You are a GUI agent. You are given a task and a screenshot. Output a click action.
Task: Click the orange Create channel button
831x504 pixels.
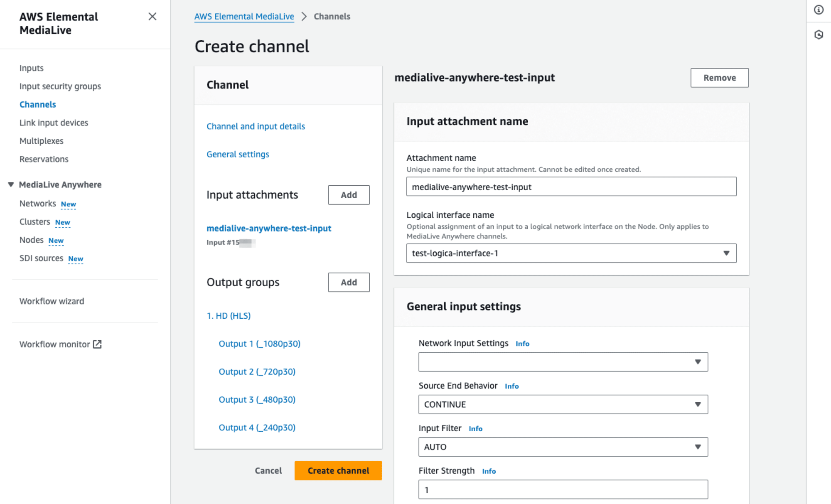coord(338,471)
